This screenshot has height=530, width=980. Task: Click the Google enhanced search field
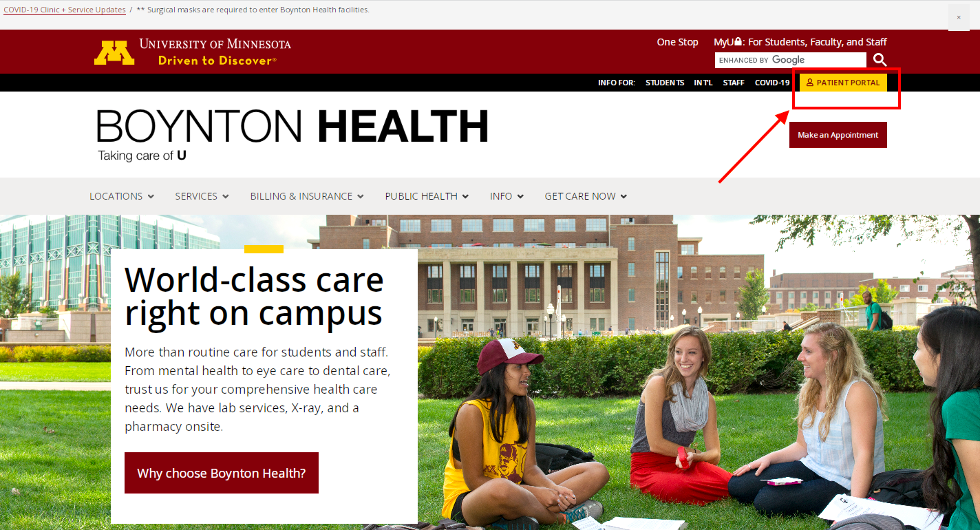[x=791, y=60]
